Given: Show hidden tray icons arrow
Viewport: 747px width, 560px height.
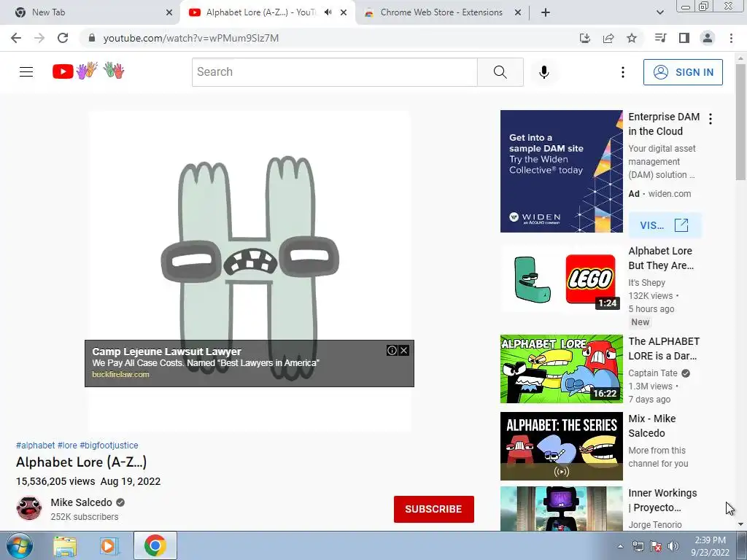Looking at the screenshot, I should pos(620,546).
